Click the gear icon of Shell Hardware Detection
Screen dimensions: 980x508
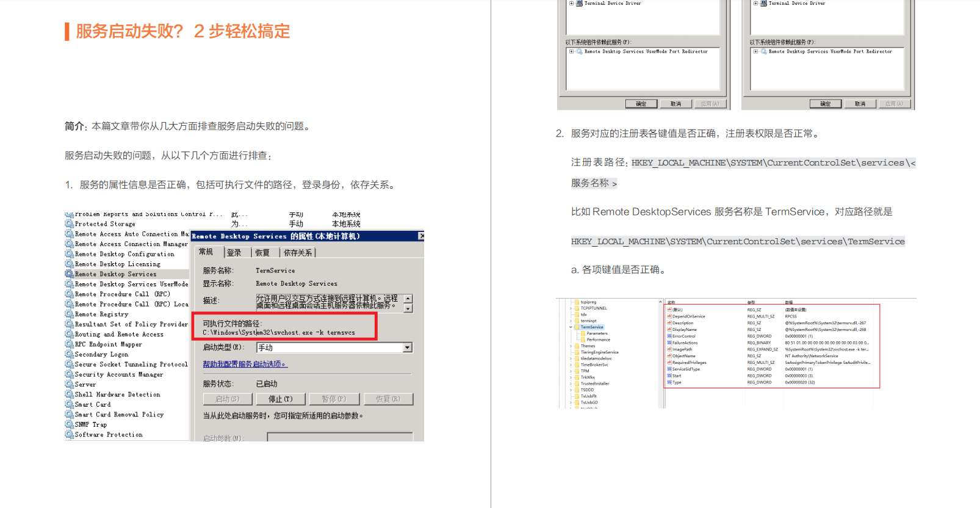pos(70,394)
